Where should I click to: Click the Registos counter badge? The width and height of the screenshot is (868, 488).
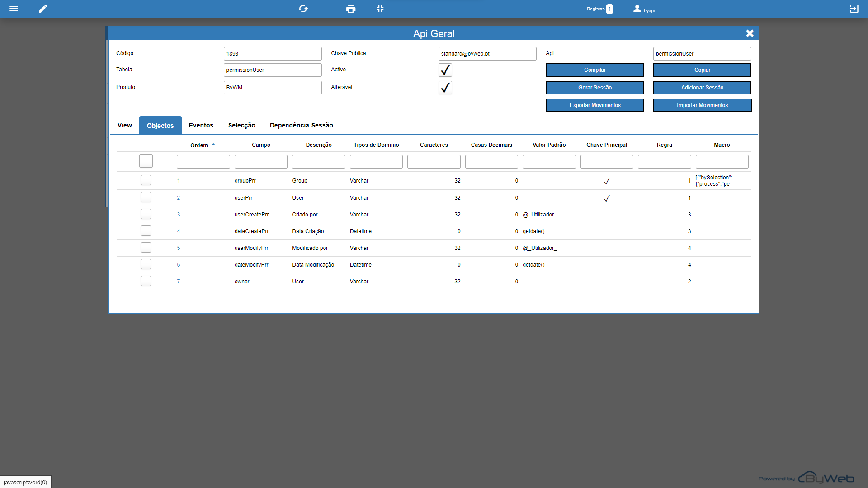[x=609, y=9]
